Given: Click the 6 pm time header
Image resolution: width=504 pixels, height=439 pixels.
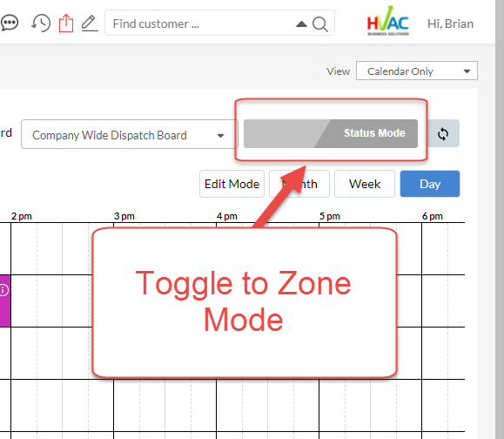Looking at the screenshot, I should pyautogui.click(x=433, y=216).
